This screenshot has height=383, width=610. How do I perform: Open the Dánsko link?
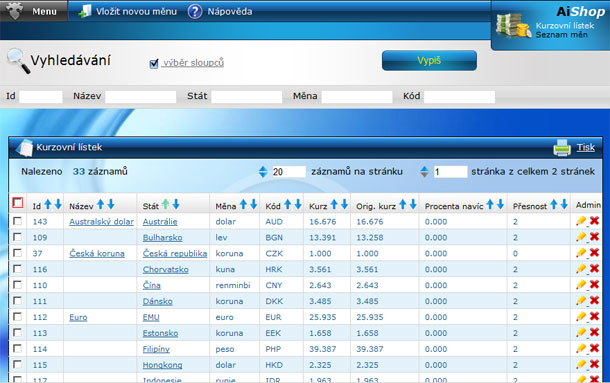158,301
